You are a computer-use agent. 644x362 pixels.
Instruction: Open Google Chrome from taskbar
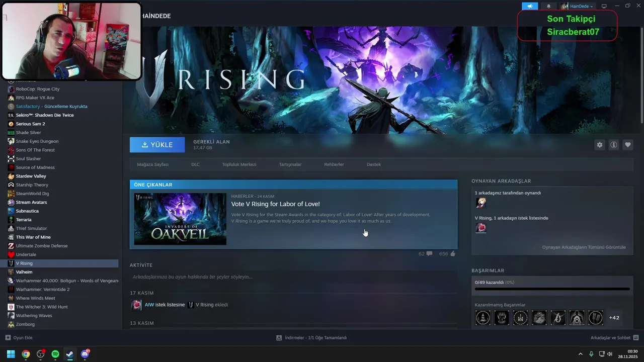pyautogui.click(x=26, y=354)
